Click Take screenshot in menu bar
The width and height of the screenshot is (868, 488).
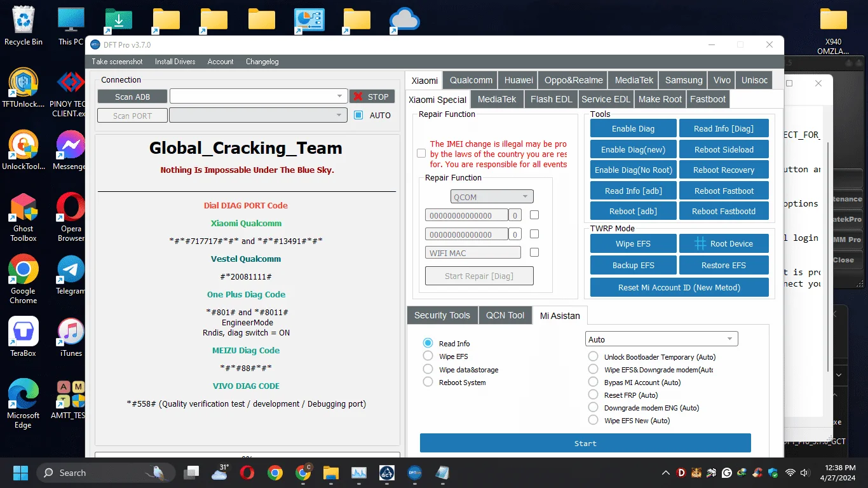pyautogui.click(x=117, y=62)
